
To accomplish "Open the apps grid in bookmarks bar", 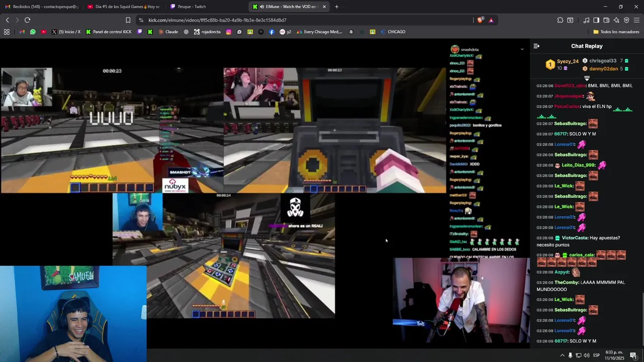I will [7, 32].
